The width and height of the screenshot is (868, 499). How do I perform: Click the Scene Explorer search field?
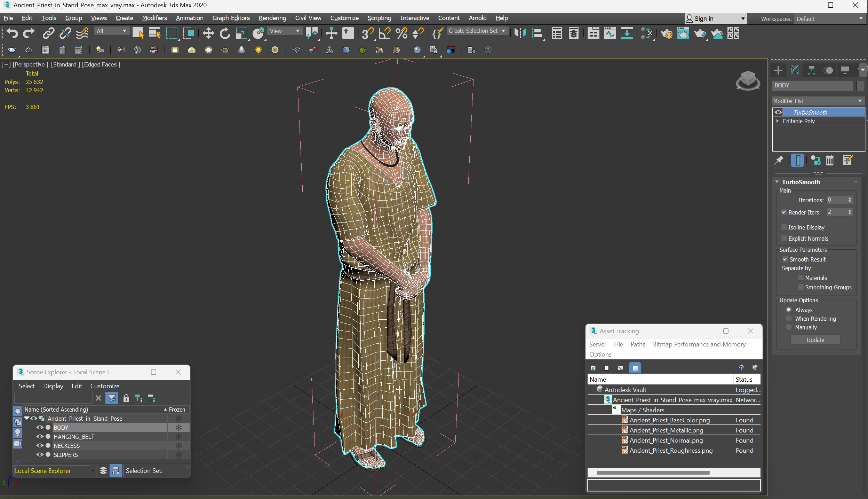53,398
